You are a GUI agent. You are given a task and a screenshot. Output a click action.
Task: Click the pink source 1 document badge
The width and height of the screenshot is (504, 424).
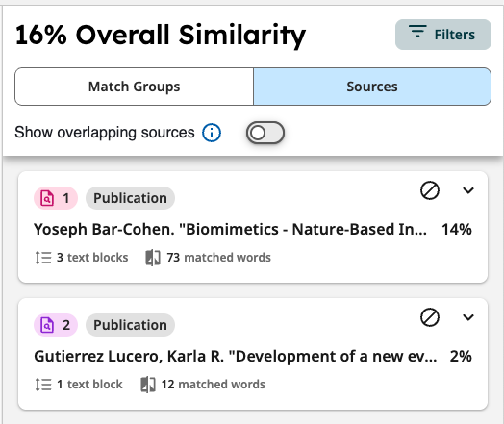pos(56,198)
